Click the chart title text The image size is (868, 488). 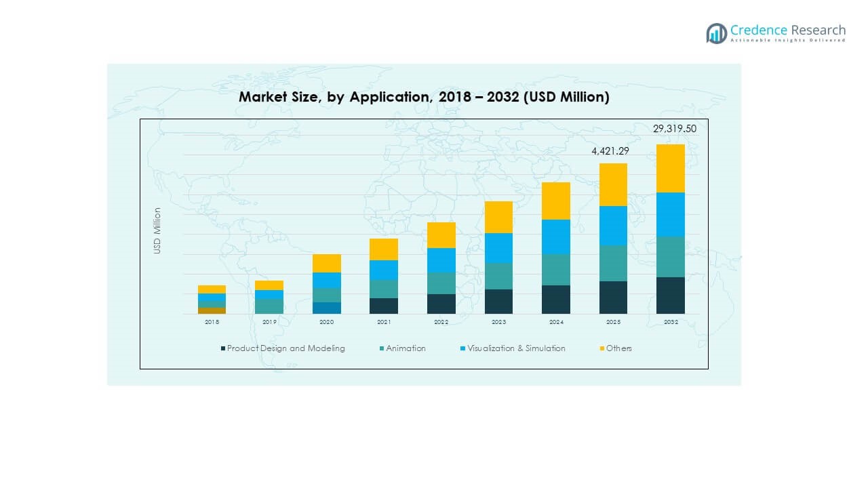pos(424,97)
